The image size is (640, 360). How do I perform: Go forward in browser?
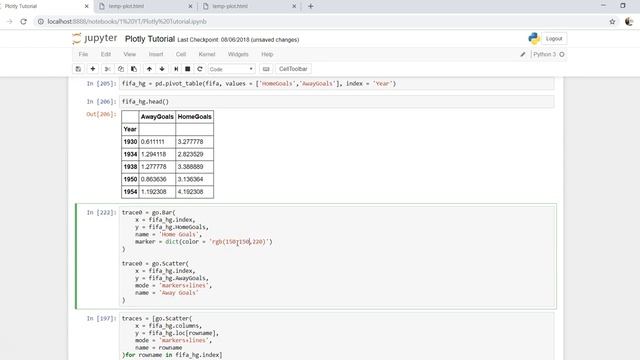pos(9,22)
